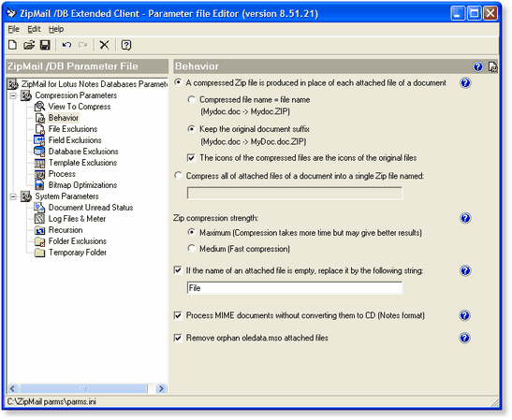Viewport: 512px width, 420px height.
Task: Click the Field Exclusions tree icon
Action: tap(39, 140)
